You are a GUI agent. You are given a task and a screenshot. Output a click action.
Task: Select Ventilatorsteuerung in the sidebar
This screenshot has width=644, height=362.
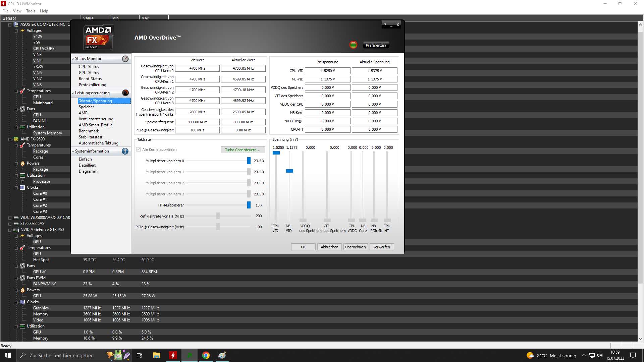pyautogui.click(x=96, y=119)
